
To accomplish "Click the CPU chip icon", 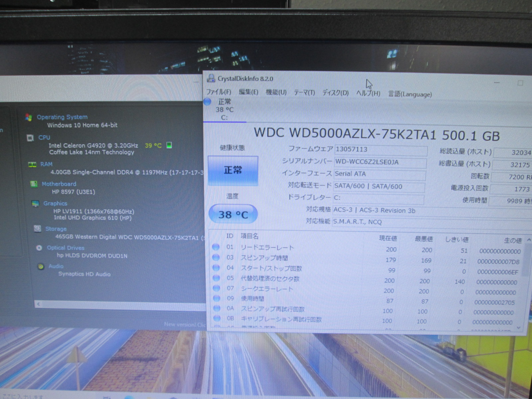I will point(30,138).
